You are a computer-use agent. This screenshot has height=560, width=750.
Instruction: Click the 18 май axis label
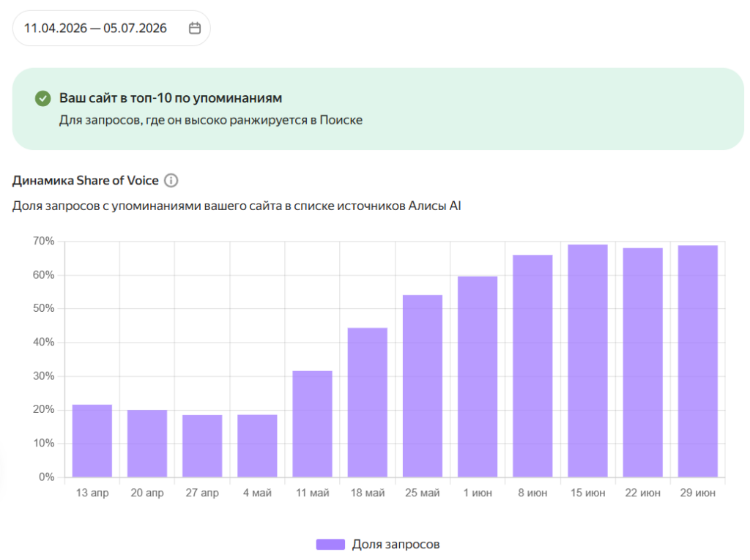pyautogui.click(x=368, y=493)
